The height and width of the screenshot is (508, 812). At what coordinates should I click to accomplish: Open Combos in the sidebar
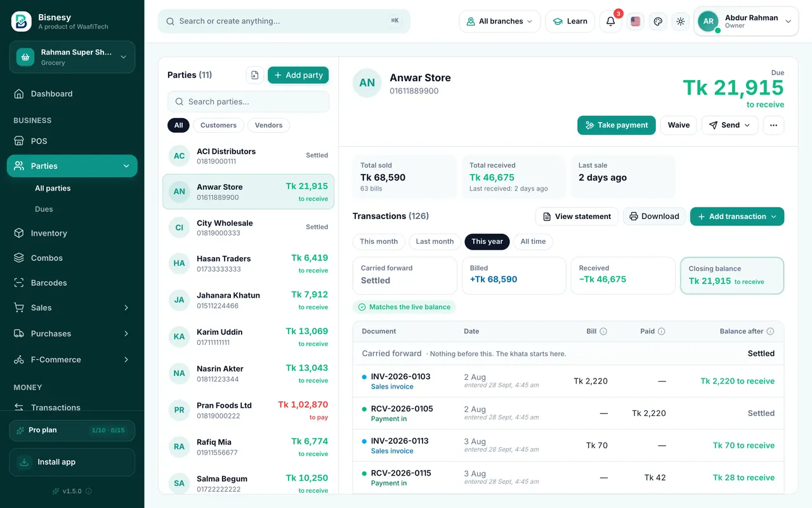72,258
